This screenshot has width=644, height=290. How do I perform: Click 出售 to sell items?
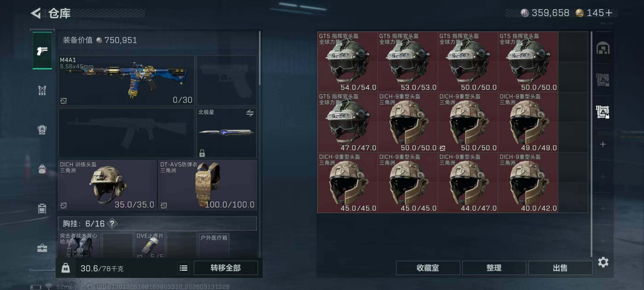[560, 268]
